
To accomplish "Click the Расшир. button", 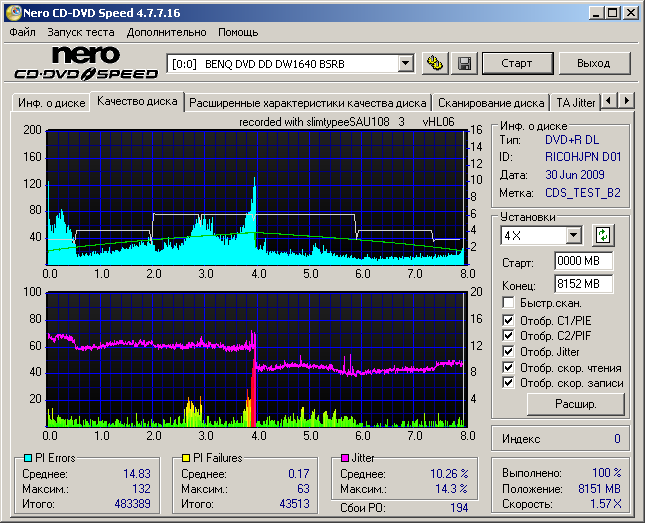I will [576, 404].
